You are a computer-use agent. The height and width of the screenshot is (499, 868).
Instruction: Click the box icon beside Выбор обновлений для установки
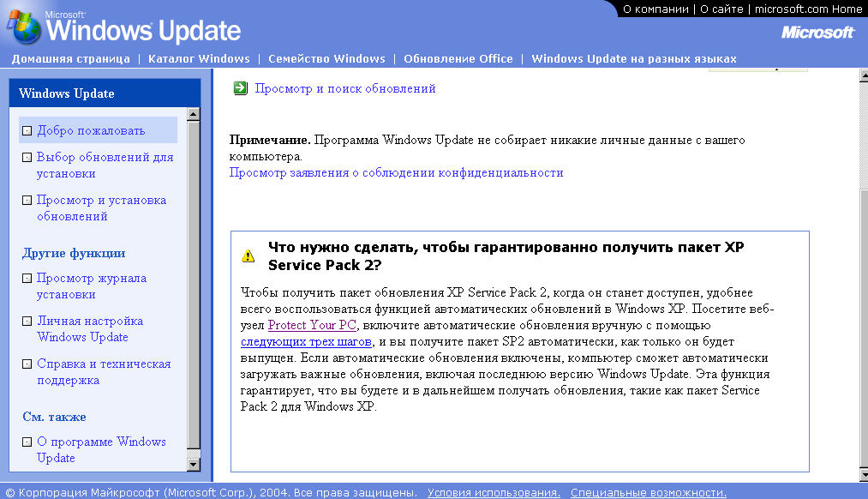[x=27, y=157]
